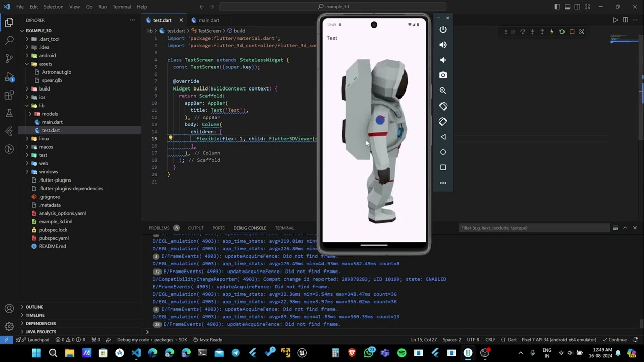Open Accounts in the activity bar
This screenshot has height=362, width=644.
pos(9,309)
